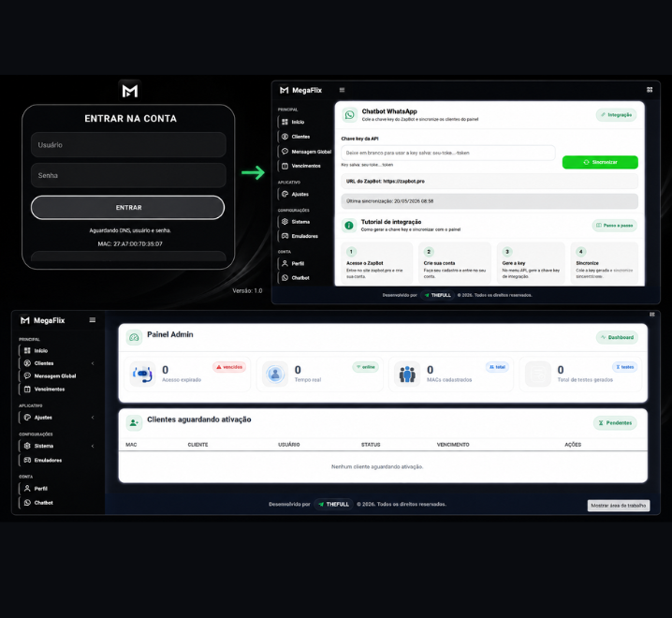Select the Gere a key step card
Screen dimensions: 672x618
pyautogui.click(x=531, y=263)
